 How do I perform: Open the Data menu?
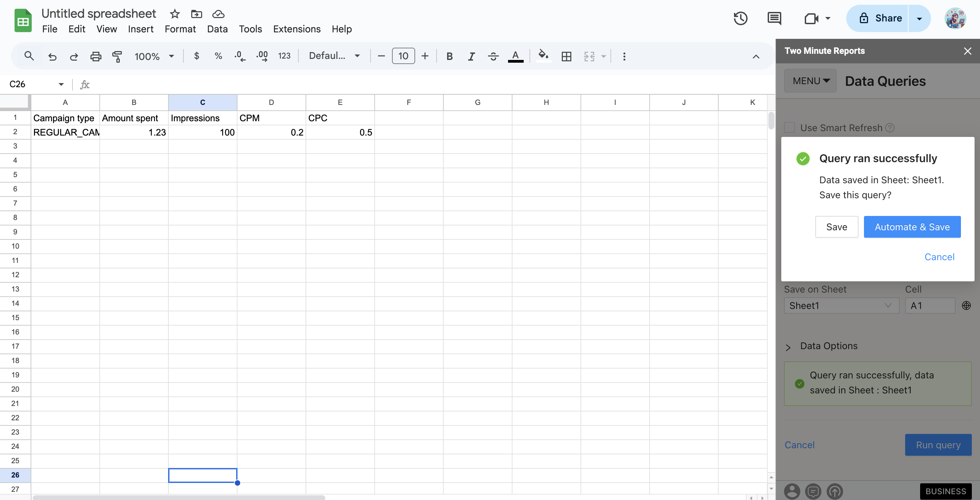[217, 29]
